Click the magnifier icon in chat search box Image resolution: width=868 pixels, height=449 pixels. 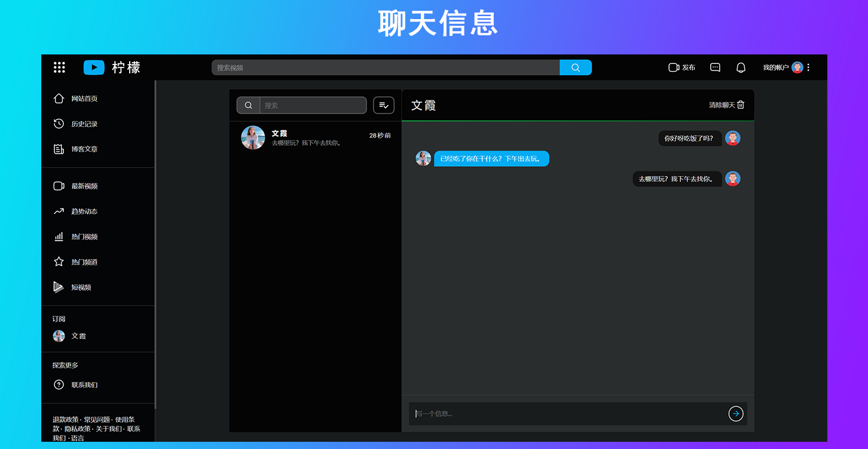(x=248, y=105)
